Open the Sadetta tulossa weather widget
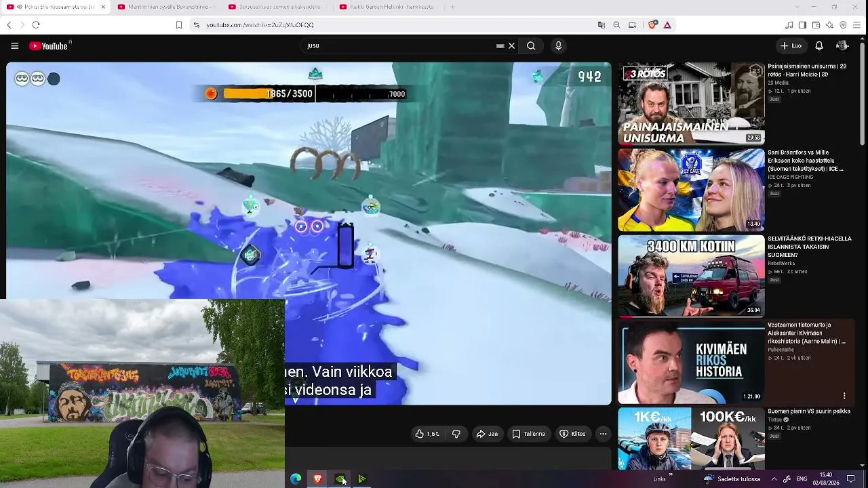Viewport: 868px width, 488px height. pyautogui.click(x=732, y=479)
